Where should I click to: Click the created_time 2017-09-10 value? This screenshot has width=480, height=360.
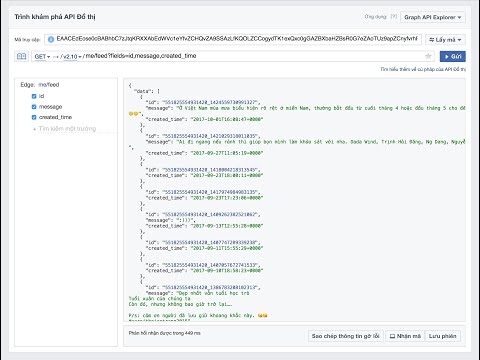(227, 270)
